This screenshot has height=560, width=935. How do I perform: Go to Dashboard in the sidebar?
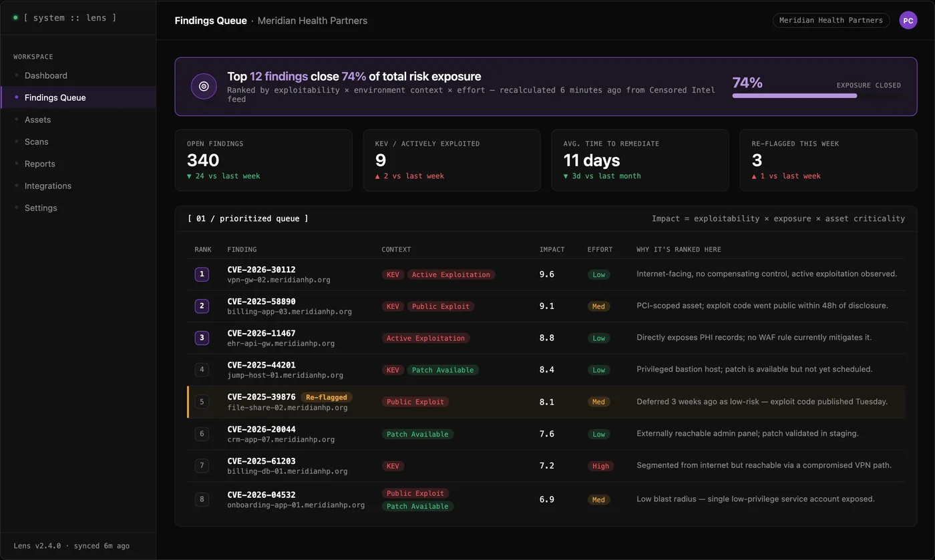(x=78, y=75)
